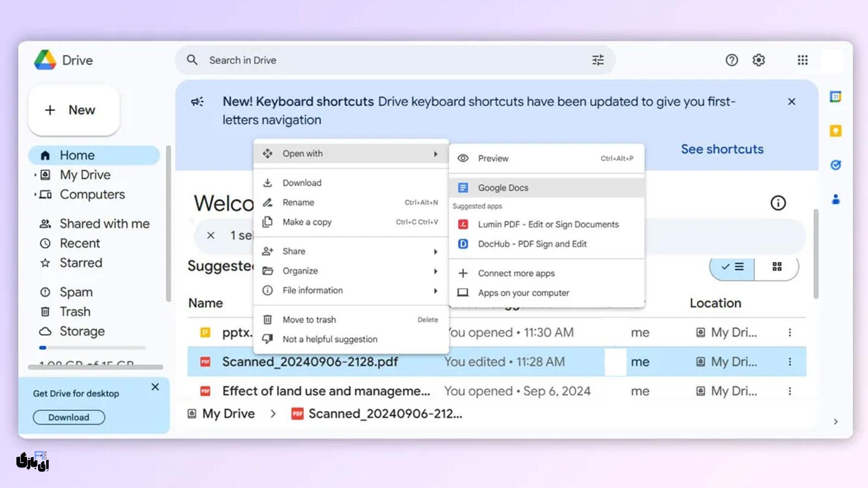Click breadcrumb chevron after My Drive
The height and width of the screenshot is (488, 868).
pos(273,414)
